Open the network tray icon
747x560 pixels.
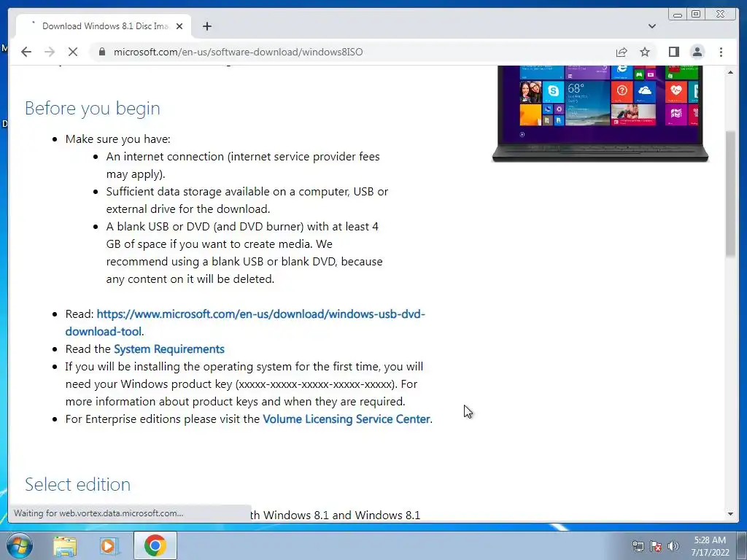click(638, 546)
